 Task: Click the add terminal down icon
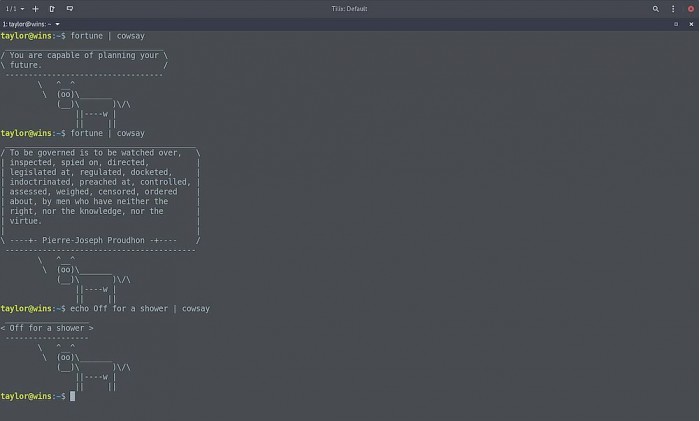point(69,8)
